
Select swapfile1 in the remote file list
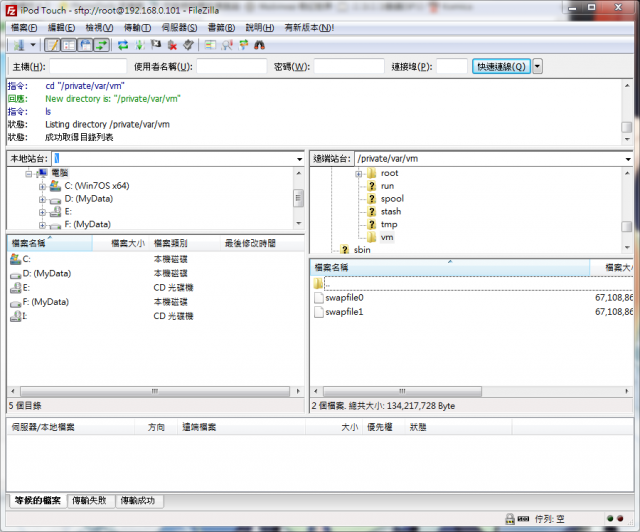(x=344, y=312)
